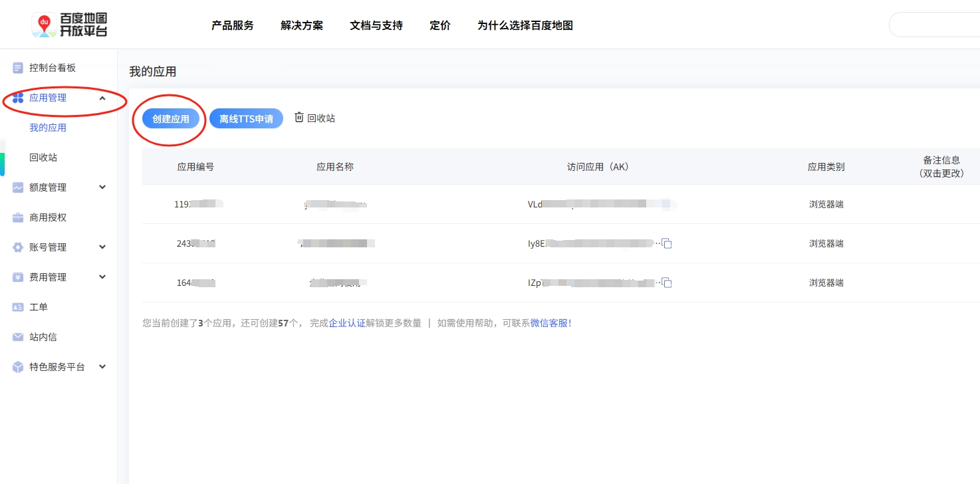Click 浏览器端 in the 164 row
This screenshot has height=484, width=980.
tap(826, 283)
